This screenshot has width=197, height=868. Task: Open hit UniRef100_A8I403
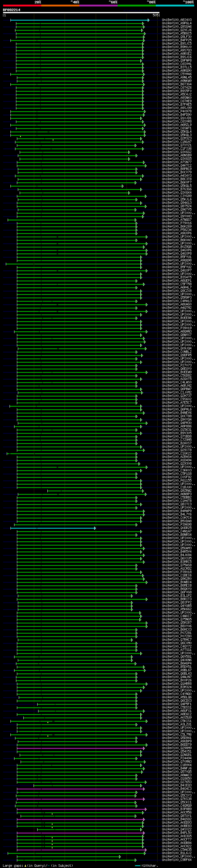tap(177, 20)
